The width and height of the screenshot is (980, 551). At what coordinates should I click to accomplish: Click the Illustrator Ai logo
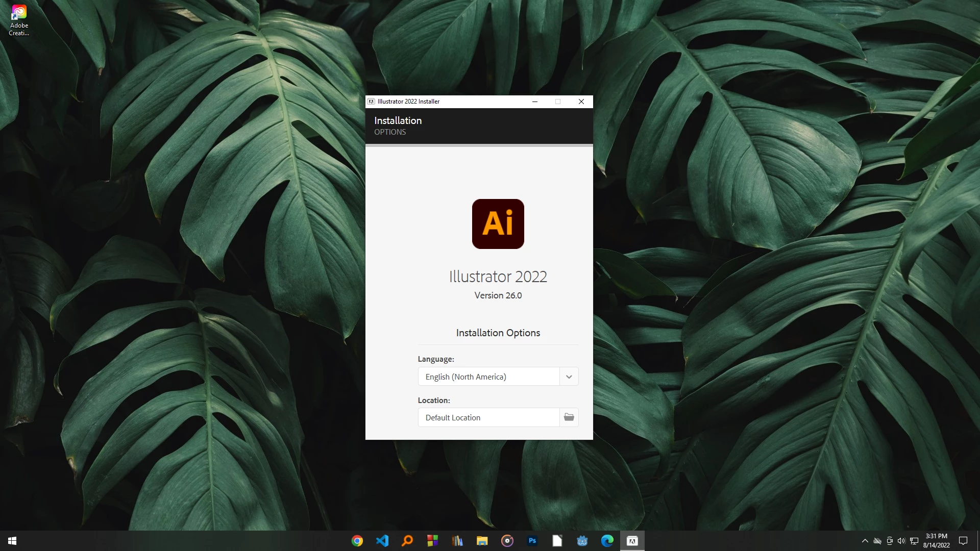pyautogui.click(x=498, y=224)
